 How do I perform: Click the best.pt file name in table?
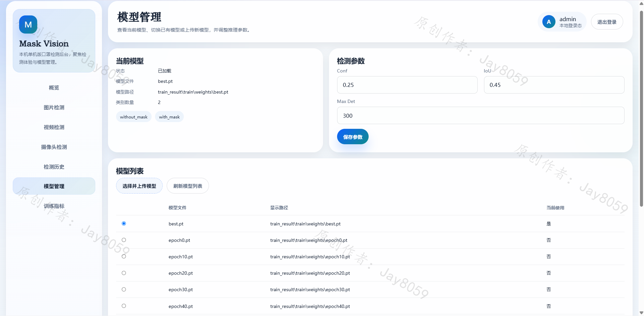point(176,224)
